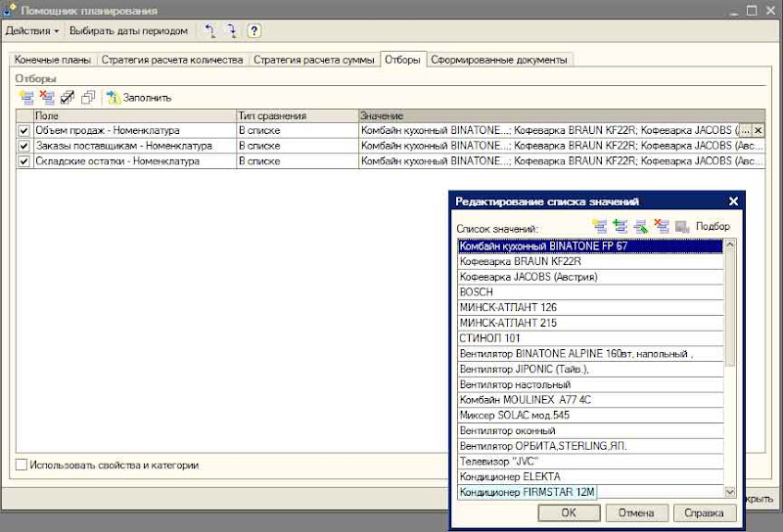The image size is (783, 532).
Task: Select Телевизор "JVC" item
Action: coord(590,463)
